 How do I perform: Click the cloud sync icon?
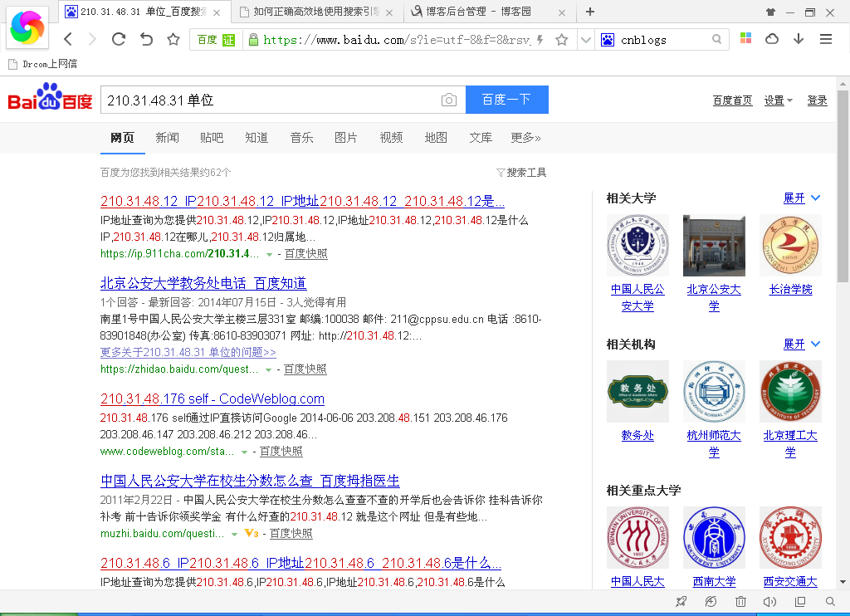click(x=772, y=38)
